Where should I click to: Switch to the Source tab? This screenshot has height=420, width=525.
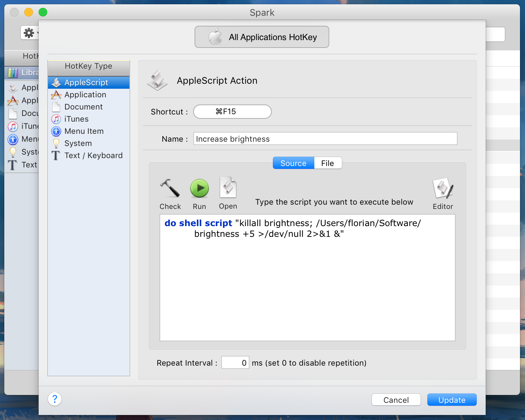click(294, 163)
